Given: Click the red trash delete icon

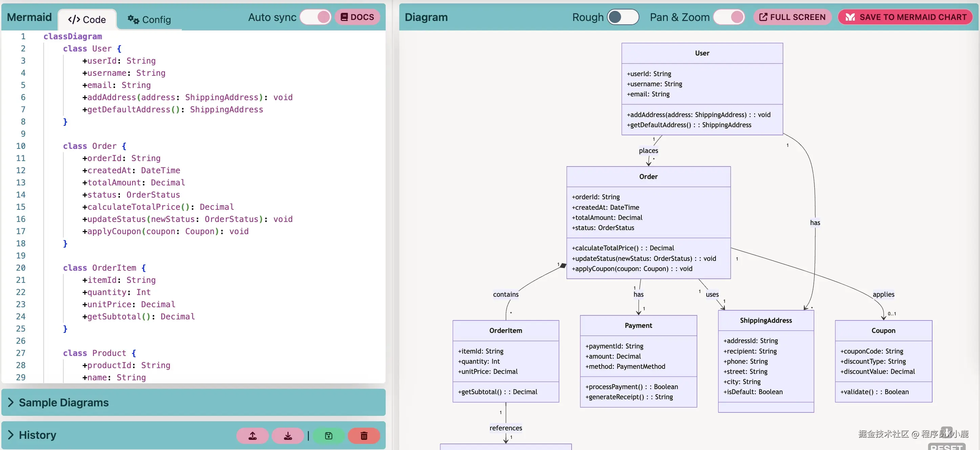Looking at the screenshot, I should (x=364, y=435).
